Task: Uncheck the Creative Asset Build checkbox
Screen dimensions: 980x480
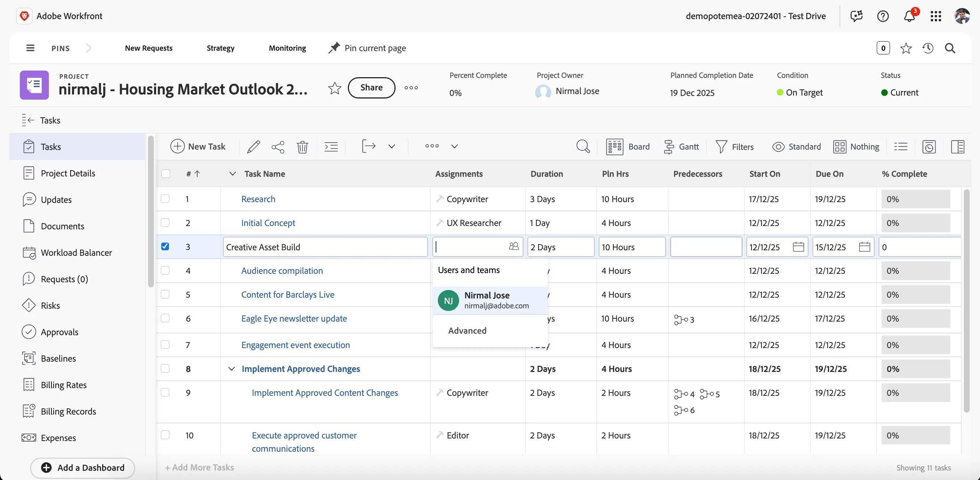Action: pos(165,246)
